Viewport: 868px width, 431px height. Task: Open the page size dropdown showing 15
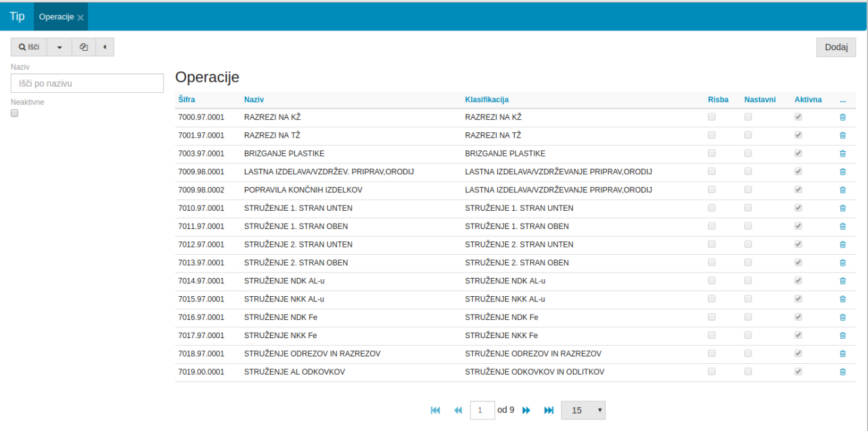coord(583,411)
